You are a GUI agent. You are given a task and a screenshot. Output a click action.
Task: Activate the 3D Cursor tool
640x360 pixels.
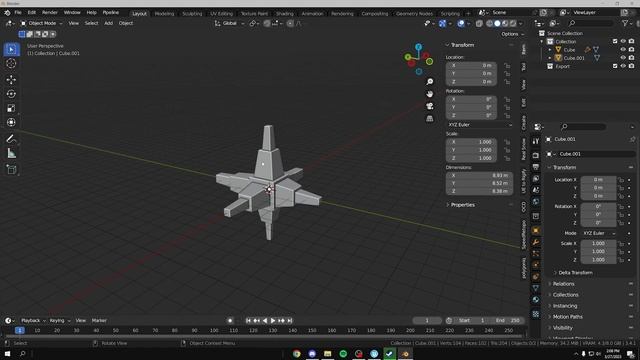coord(11,64)
